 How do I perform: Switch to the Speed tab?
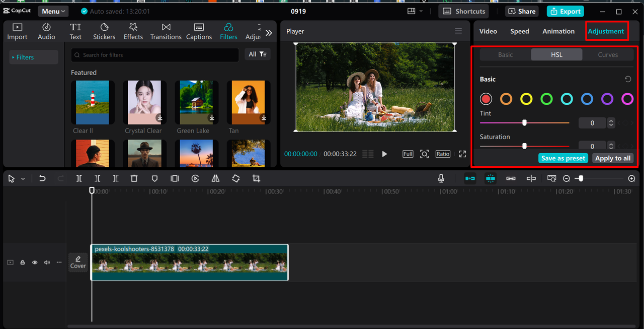point(520,31)
